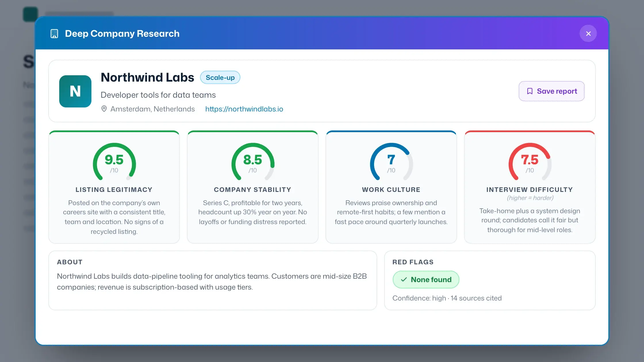Click the INTERVIEW DIFFICULTY heading

[530, 190]
